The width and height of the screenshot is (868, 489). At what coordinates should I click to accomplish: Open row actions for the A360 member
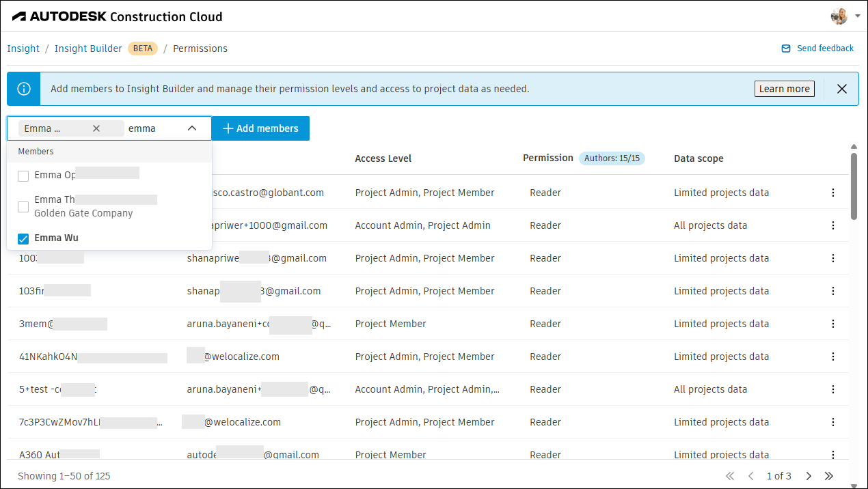click(833, 454)
